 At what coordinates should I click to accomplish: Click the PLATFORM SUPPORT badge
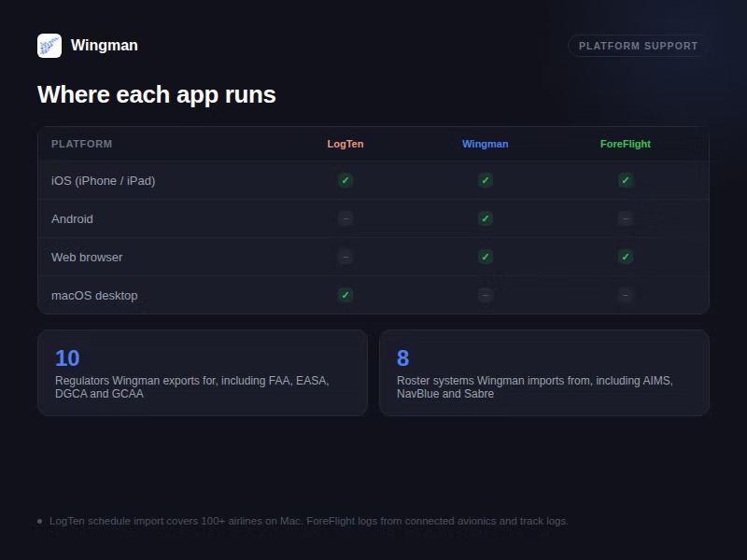pyautogui.click(x=638, y=46)
